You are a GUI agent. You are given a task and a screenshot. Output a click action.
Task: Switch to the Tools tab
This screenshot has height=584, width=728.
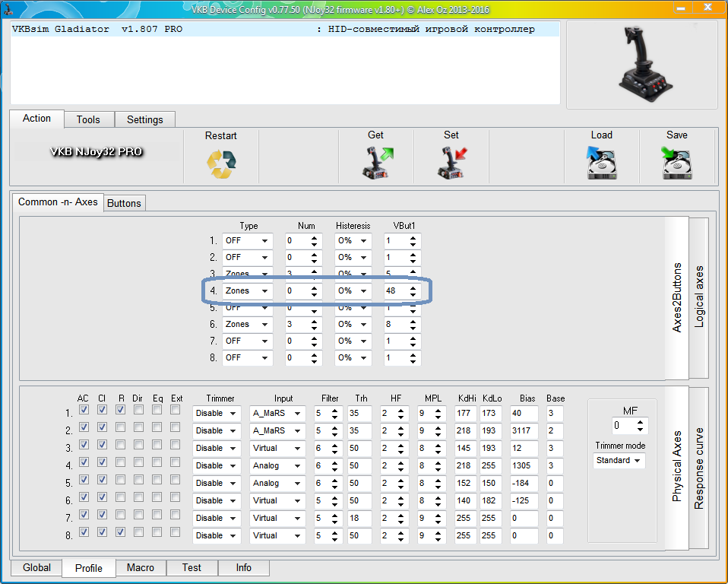88,119
